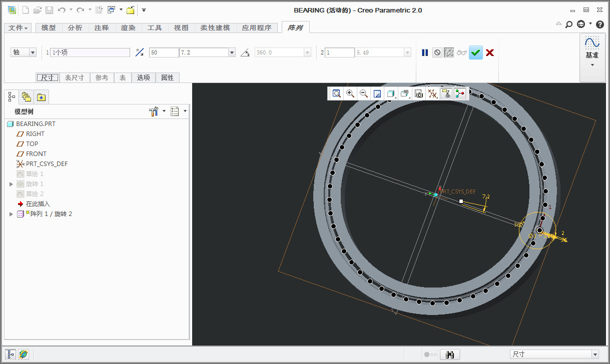Click the green checkmark to accept pattern
The width and height of the screenshot is (610, 364).
(x=476, y=52)
